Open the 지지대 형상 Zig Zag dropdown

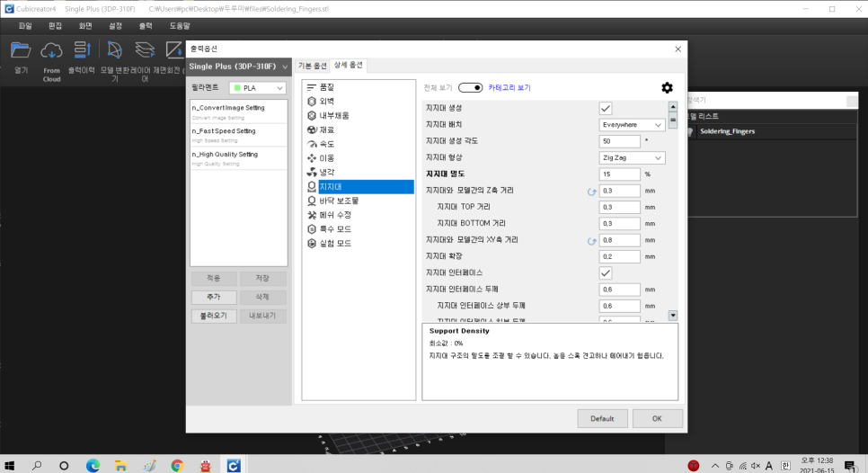[632, 158]
